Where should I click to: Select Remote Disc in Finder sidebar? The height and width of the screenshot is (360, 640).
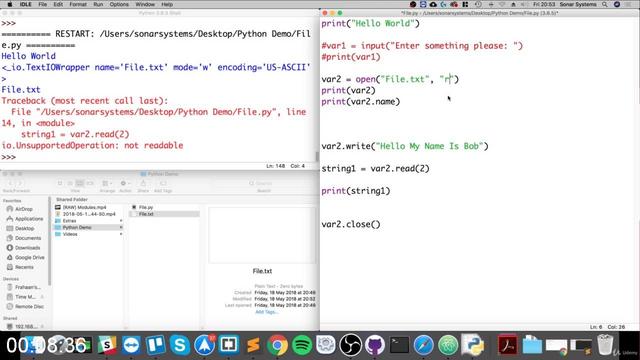point(29,307)
